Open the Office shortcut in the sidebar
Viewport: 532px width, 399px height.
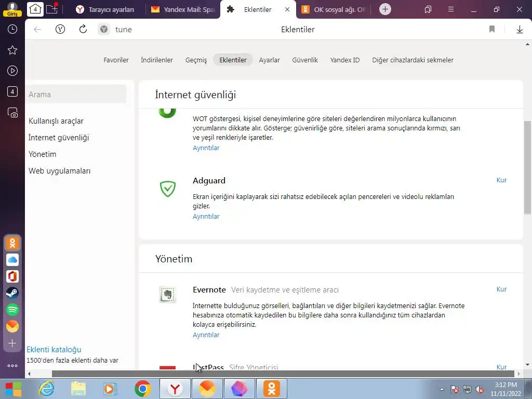12,276
